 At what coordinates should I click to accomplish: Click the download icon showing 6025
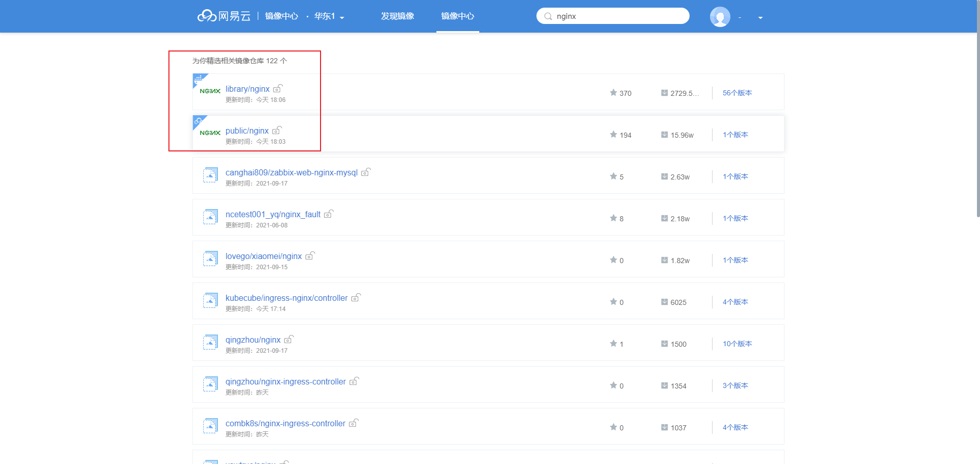click(x=664, y=302)
